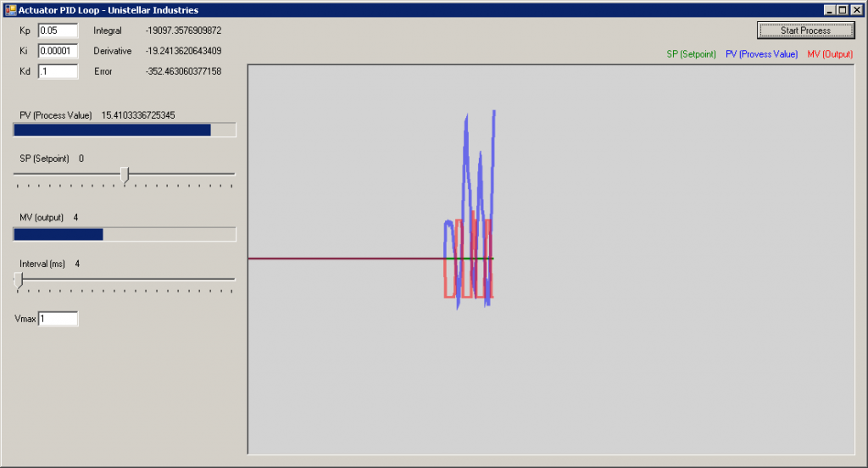Viewport: 868px width, 468px height.
Task: Click the red MV (Output) legend label
Action: click(x=830, y=54)
